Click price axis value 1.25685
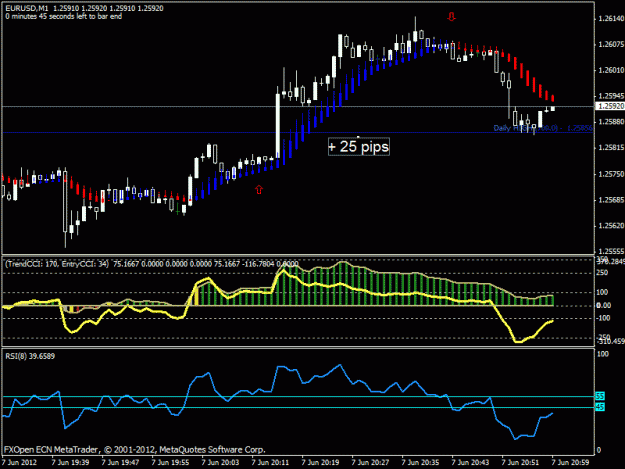625x469 pixels. (x=611, y=200)
